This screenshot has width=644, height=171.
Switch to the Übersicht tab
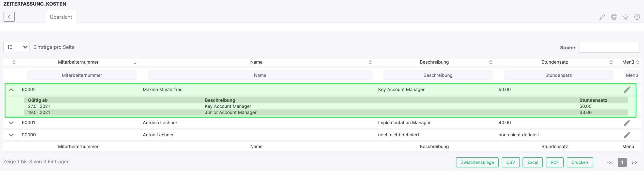61,17
